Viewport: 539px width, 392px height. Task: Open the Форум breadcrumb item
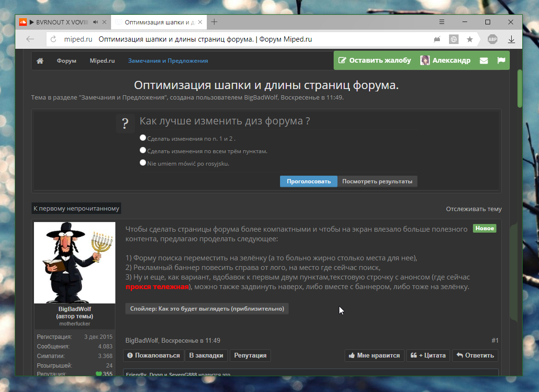coord(67,61)
